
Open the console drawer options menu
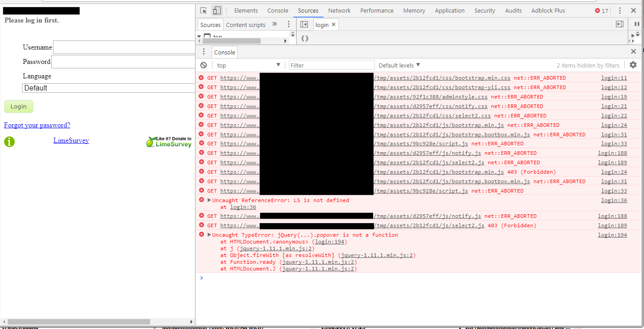tap(204, 52)
